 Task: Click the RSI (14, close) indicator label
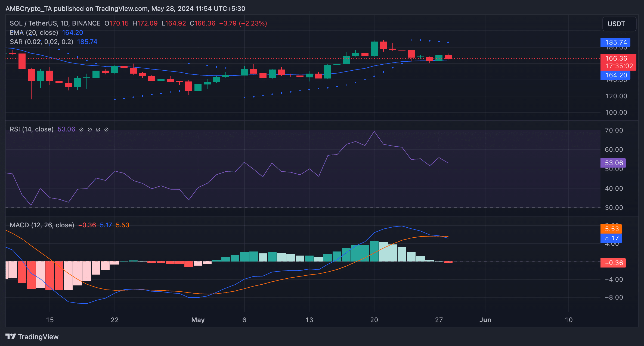(x=32, y=129)
